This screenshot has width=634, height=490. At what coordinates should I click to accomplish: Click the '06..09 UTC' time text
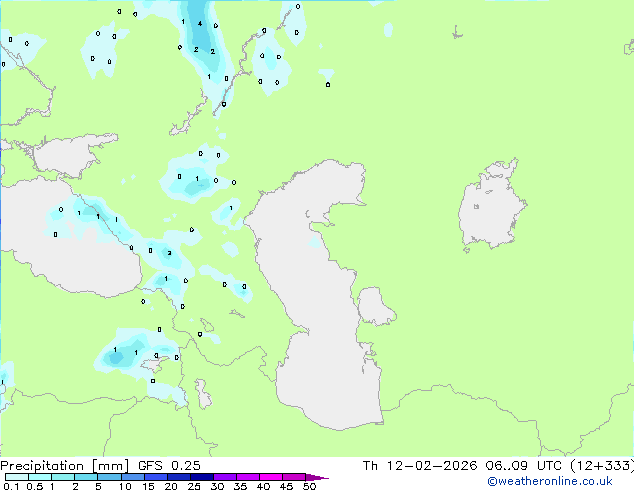(x=523, y=466)
